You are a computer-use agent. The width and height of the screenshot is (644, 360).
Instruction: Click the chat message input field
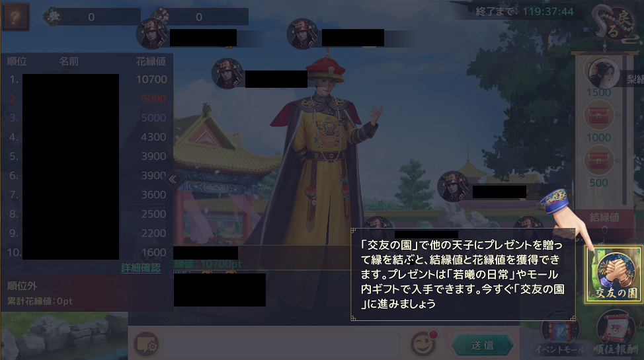(282, 344)
